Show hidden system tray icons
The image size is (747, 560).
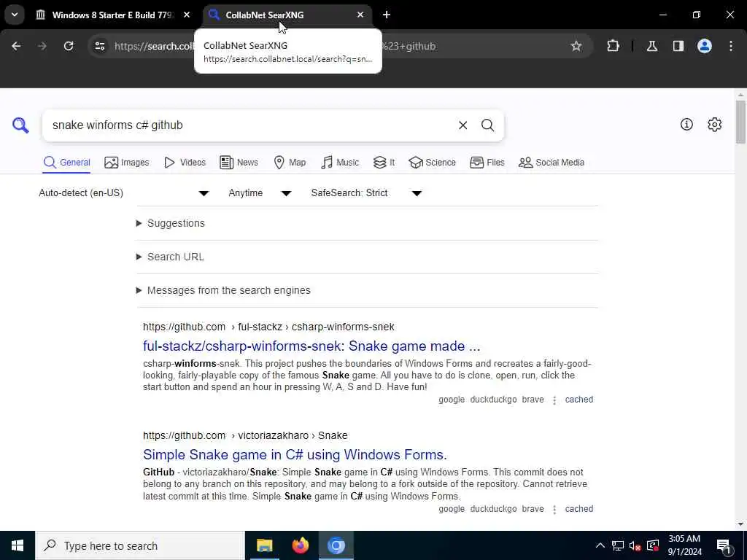pos(600,545)
